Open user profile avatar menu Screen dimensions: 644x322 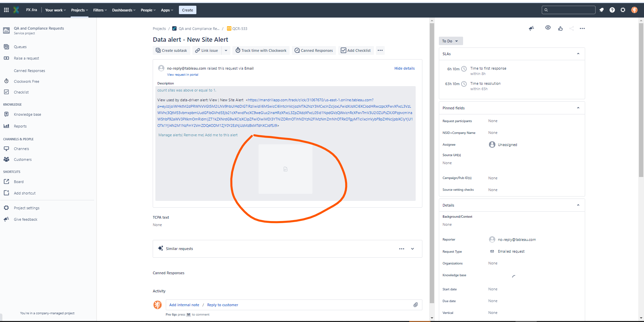pos(634,10)
